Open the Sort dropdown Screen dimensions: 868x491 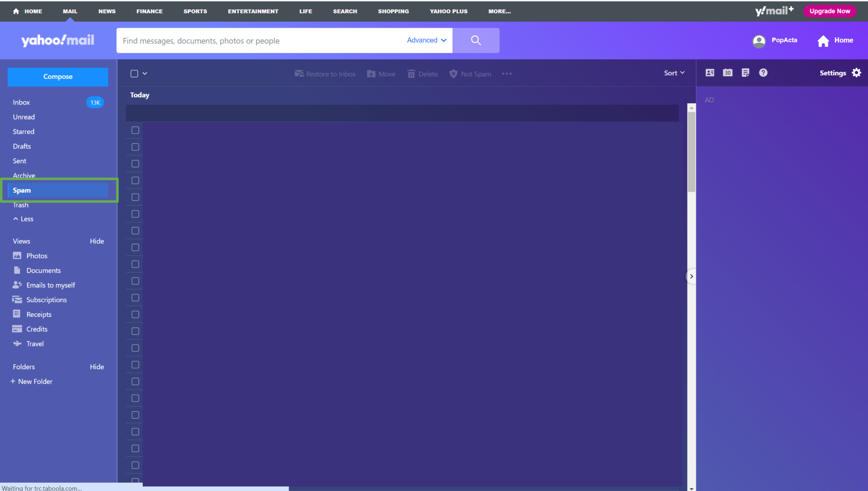point(674,73)
